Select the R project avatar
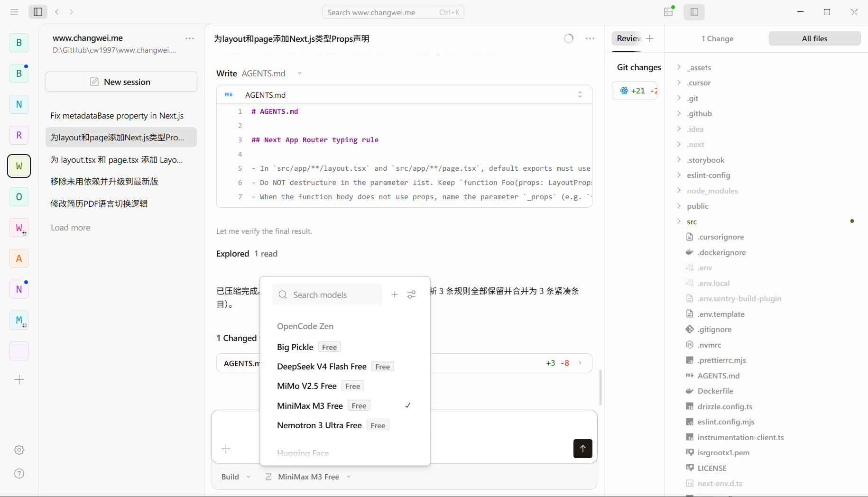 pyautogui.click(x=19, y=135)
